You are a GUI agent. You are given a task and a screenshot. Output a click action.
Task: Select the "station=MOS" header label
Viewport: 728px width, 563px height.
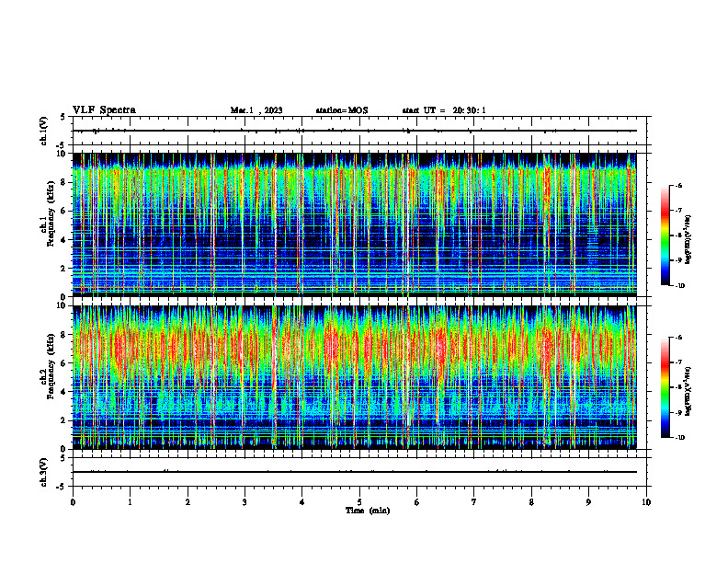[342, 110]
